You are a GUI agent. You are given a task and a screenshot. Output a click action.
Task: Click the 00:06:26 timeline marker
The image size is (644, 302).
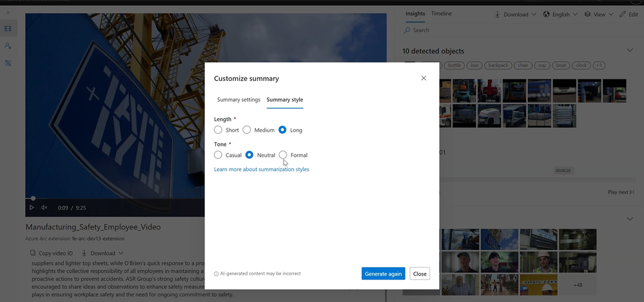(x=563, y=170)
